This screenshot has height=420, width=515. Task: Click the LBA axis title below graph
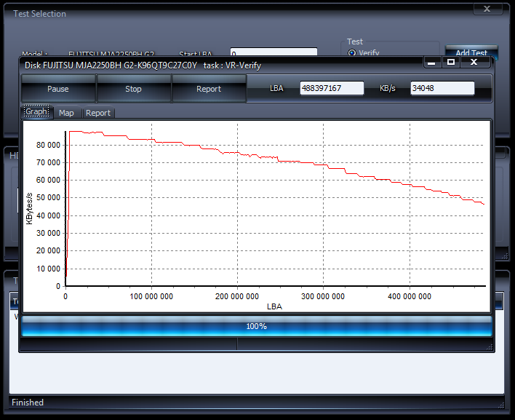point(274,306)
